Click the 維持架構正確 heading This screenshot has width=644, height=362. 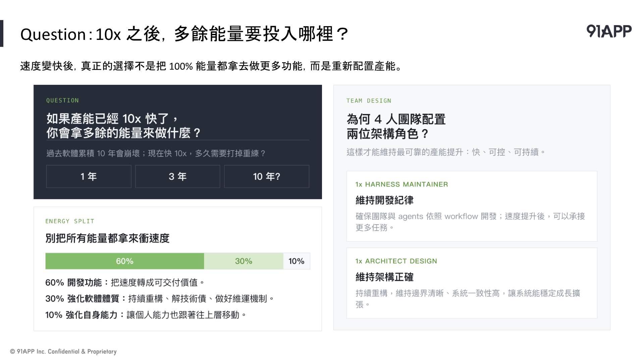pos(384,277)
